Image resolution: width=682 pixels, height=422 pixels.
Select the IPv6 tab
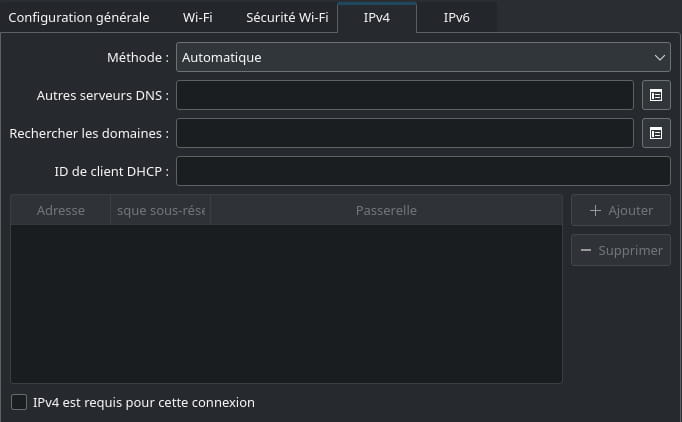tap(456, 18)
